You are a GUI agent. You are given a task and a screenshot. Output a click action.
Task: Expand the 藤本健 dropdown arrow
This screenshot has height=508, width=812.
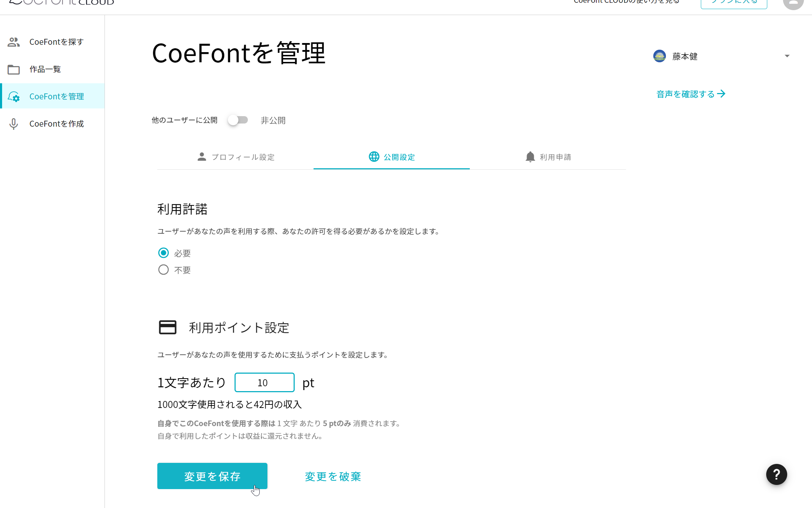coord(787,56)
